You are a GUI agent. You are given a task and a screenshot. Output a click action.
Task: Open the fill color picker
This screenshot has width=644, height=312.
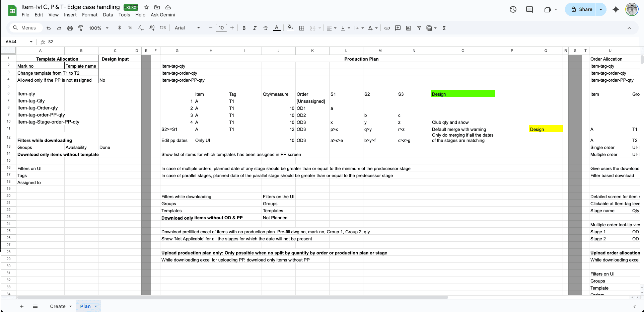point(290,28)
